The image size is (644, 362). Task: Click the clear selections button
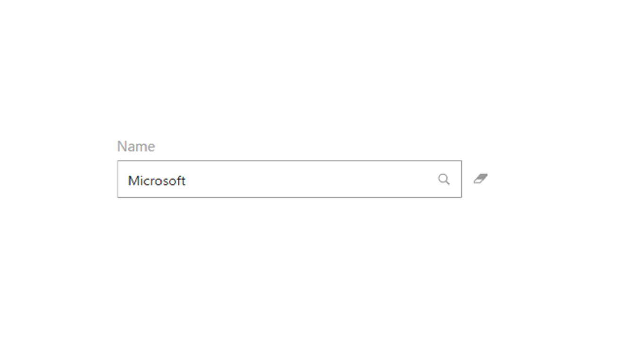480,179
